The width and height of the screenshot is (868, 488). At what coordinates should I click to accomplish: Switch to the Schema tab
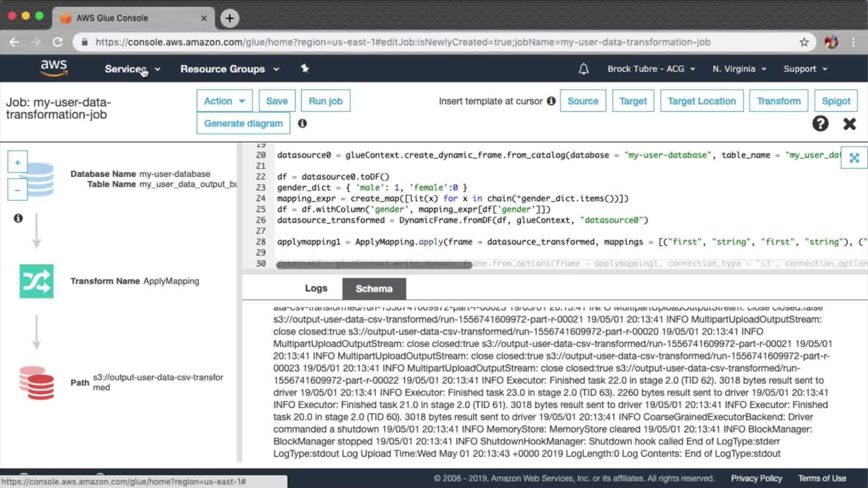(374, 289)
